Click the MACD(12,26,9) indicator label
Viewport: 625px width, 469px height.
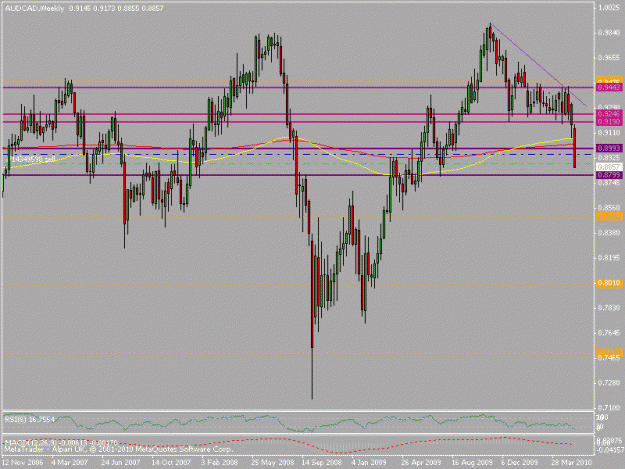[61, 443]
